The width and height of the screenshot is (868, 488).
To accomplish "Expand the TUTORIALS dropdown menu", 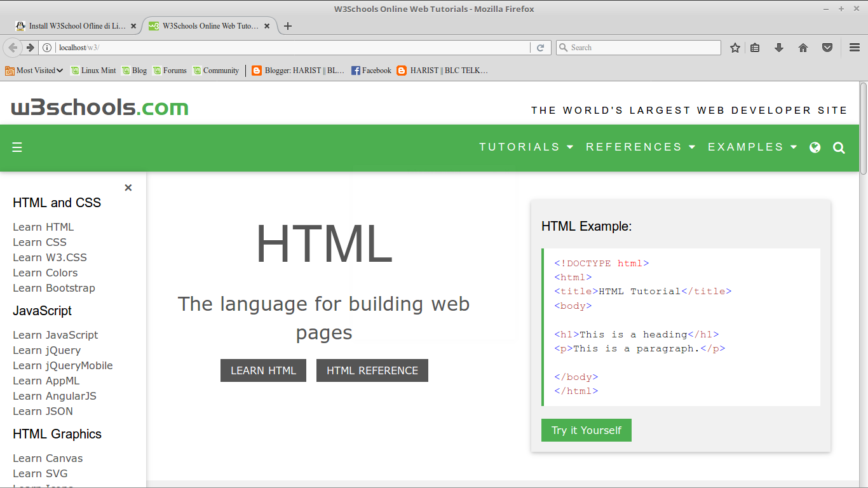I will [526, 147].
